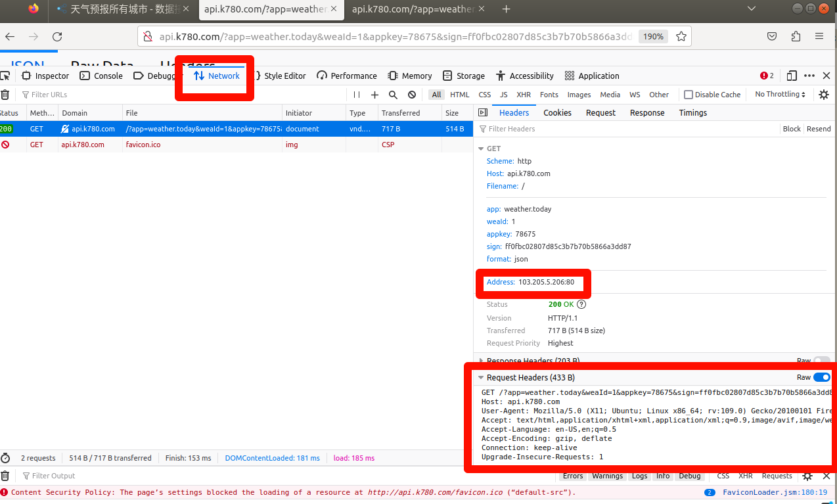Image resolution: width=837 pixels, height=504 pixels.
Task: Sort by the Transferred column header
Action: (x=409, y=113)
